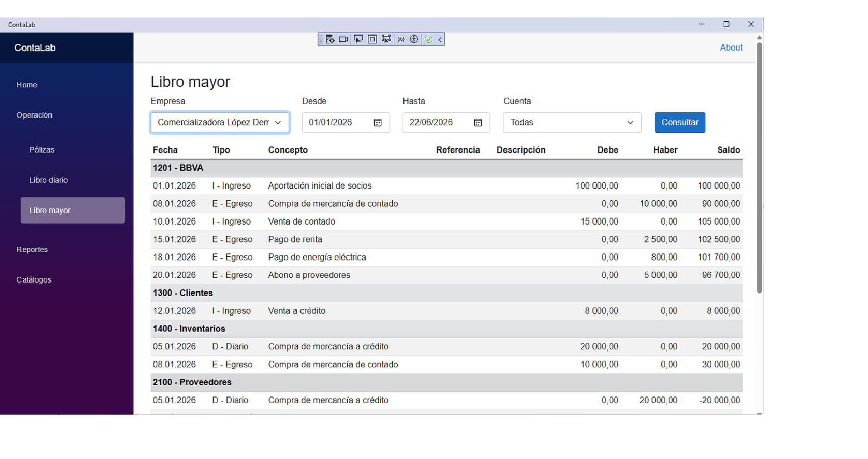Image resolution: width=868 pixels, height=459 pixels.
Task: Collapse the debug toolbar chevron
Action: pos(440,39)
